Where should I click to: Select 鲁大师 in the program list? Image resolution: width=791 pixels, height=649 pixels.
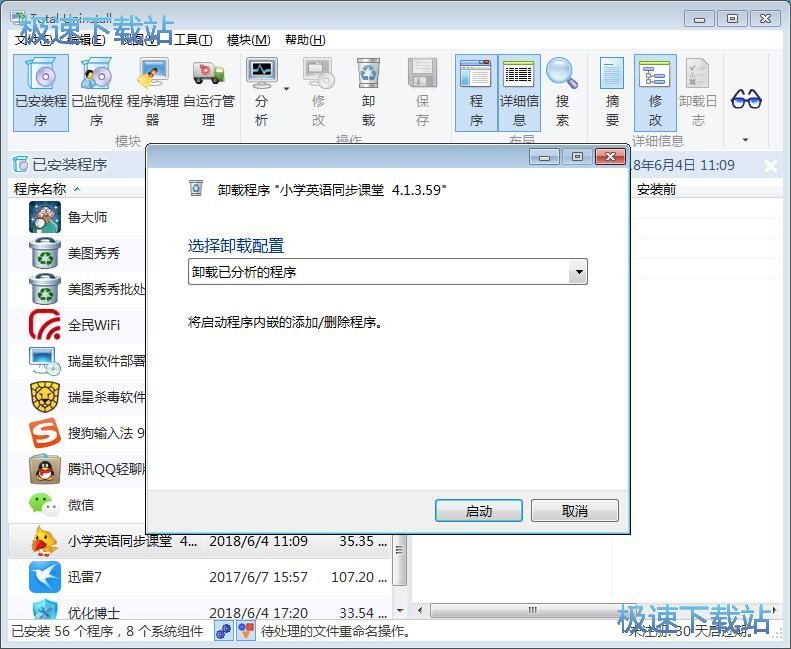87,217
